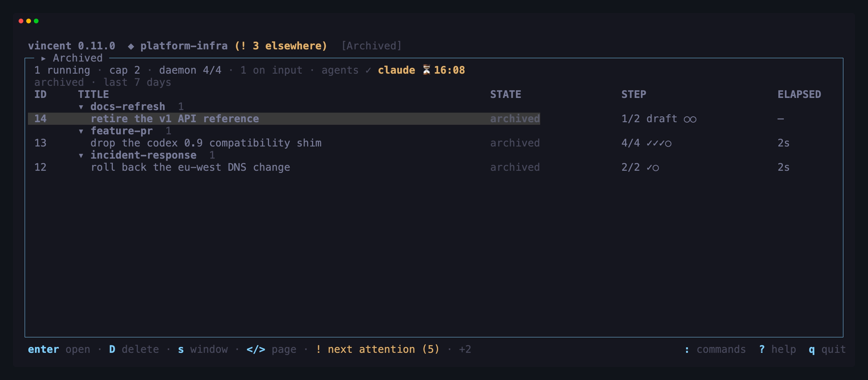This screenshot has height=380, width=868.
Task: Click the ELAPSED column header
Action: point(799,94)
